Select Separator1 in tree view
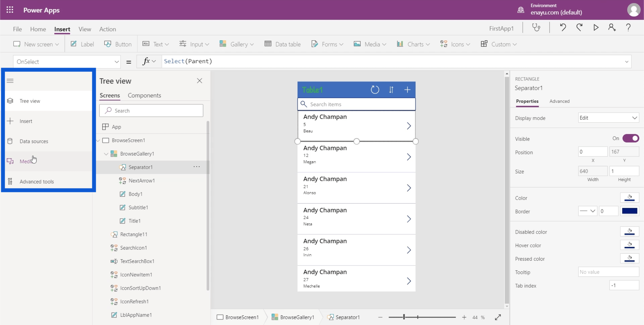 pos(140,167)
